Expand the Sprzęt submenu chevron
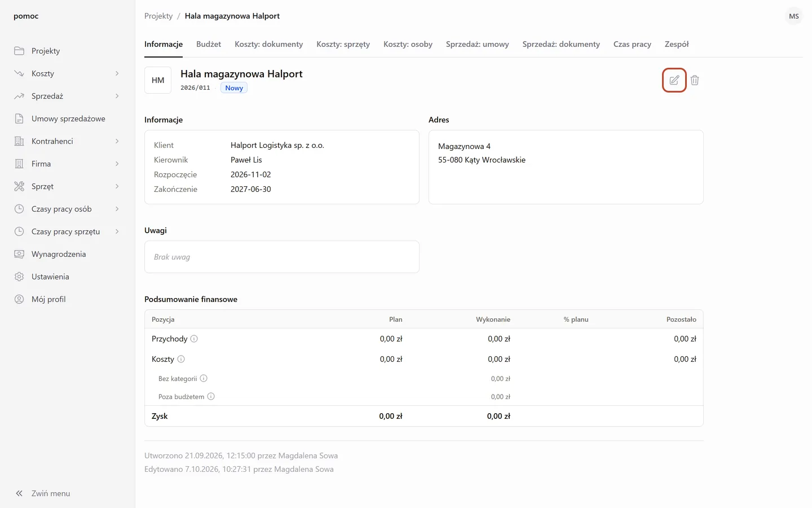Viewport: 812px width, 508px height. (x=117, y=186)
